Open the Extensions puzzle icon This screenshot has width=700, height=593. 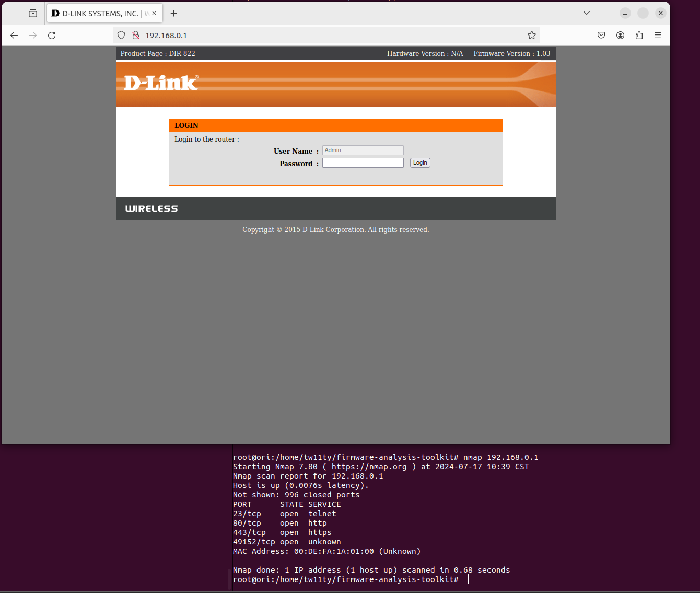[x=639, y=35]
